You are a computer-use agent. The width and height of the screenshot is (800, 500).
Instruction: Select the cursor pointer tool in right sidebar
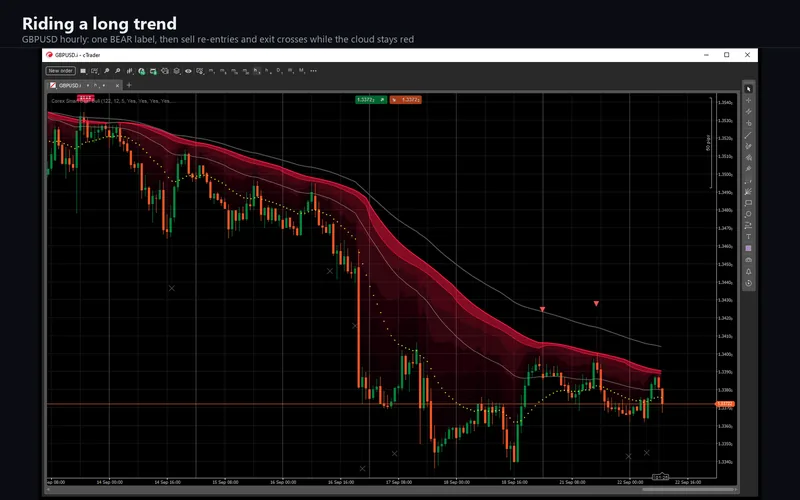pos(748,89)
